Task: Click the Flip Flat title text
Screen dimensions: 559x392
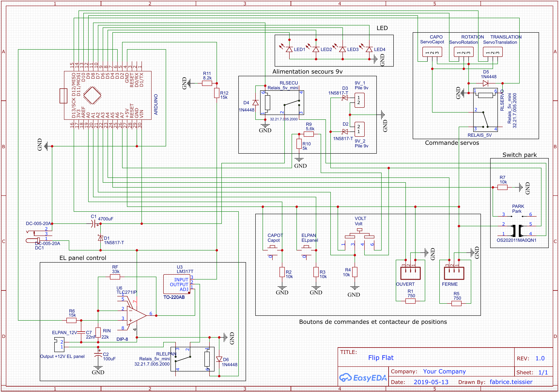Action: coord(381,358)
